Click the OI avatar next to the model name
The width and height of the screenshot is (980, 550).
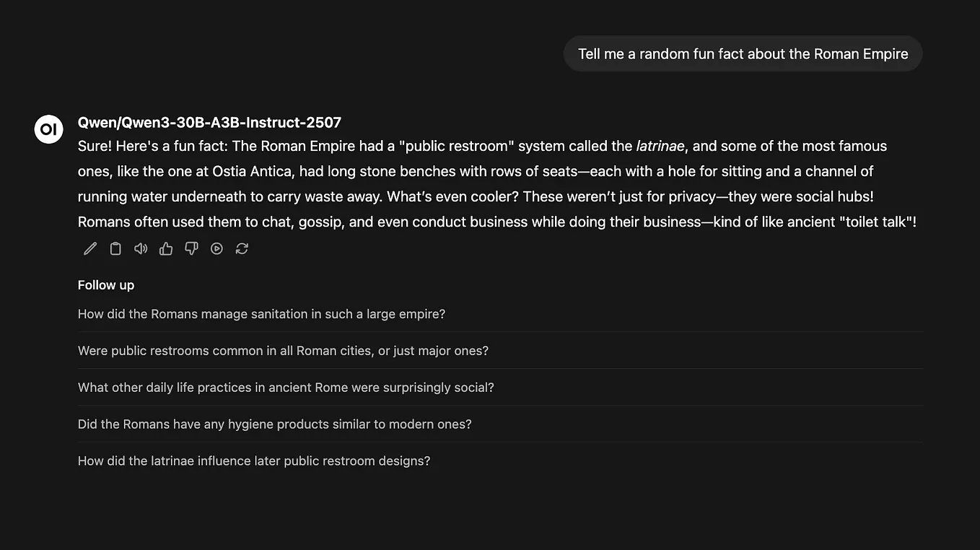48,129
